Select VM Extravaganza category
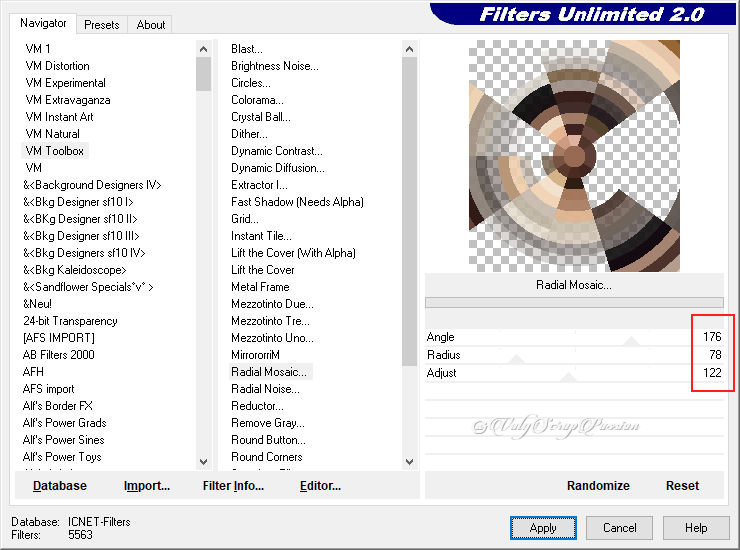Image resolution: width=740 pixels, height=550 pixels. point(68,100)
